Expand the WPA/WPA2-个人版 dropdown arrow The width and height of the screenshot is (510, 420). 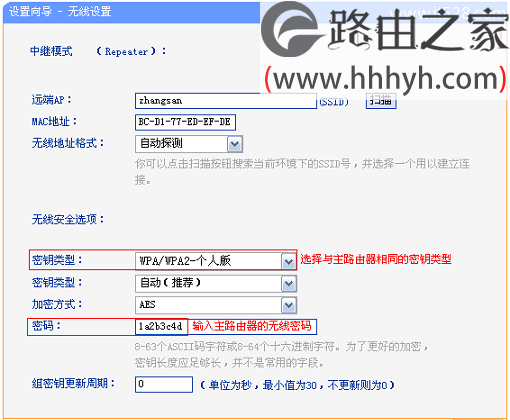click(289, 261)
